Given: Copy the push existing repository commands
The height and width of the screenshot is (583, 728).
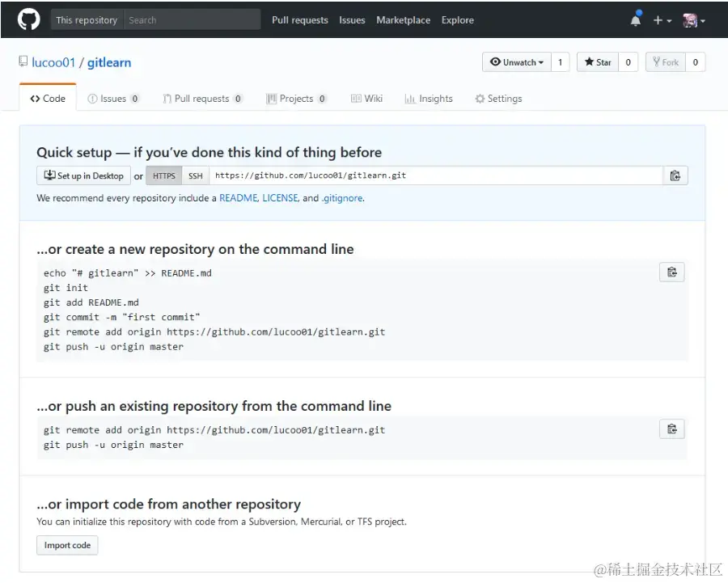Looking at the screenshot, I should (x=672, y=429).
